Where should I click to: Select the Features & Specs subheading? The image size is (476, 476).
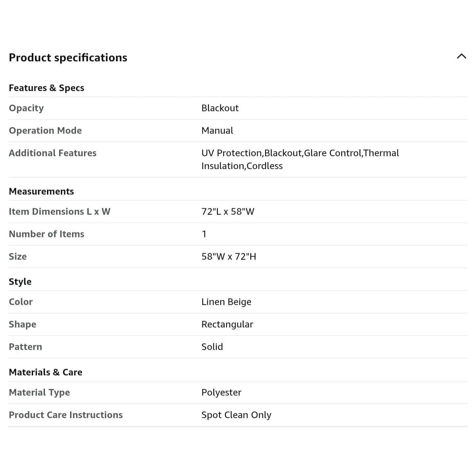pos(47,88)
